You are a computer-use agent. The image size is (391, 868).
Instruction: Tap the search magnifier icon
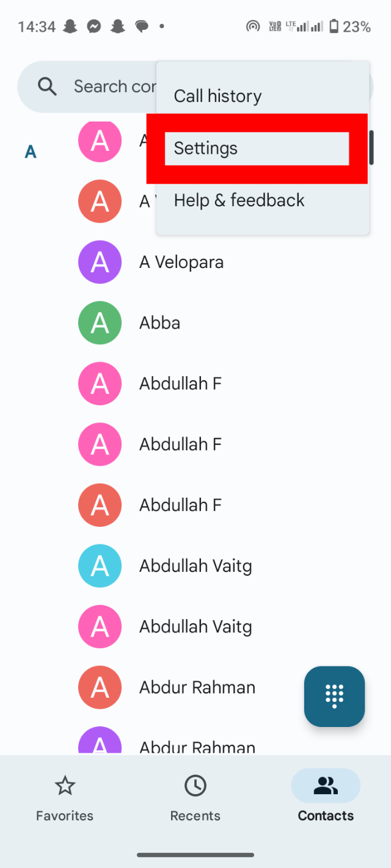[x=47, y=87]
